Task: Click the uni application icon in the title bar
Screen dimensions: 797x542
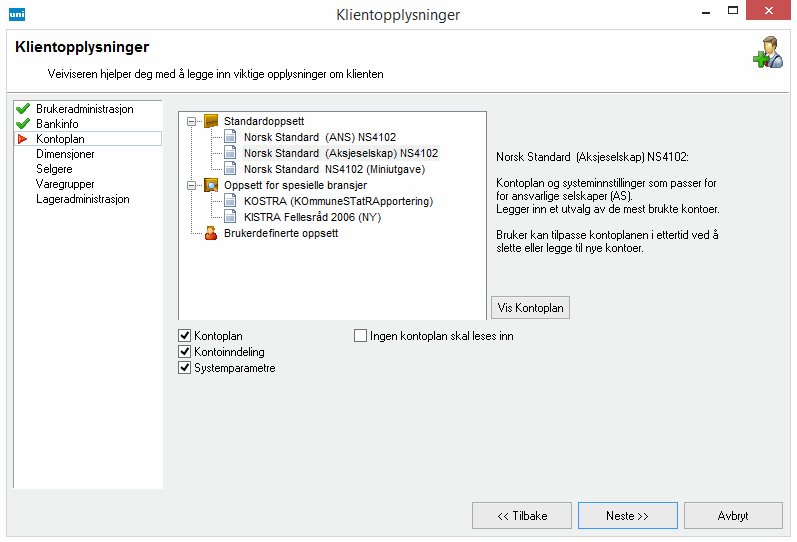Action: (17, 15)
